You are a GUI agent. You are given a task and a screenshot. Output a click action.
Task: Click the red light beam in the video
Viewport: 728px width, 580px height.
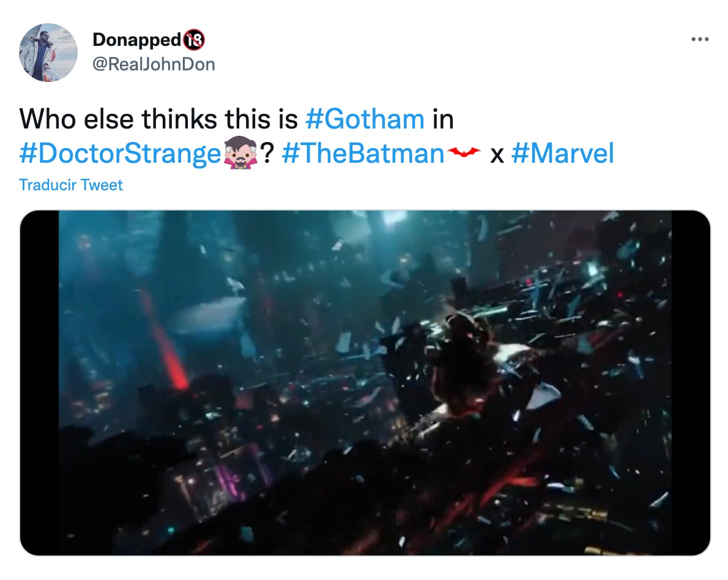(x=165, y=343)
